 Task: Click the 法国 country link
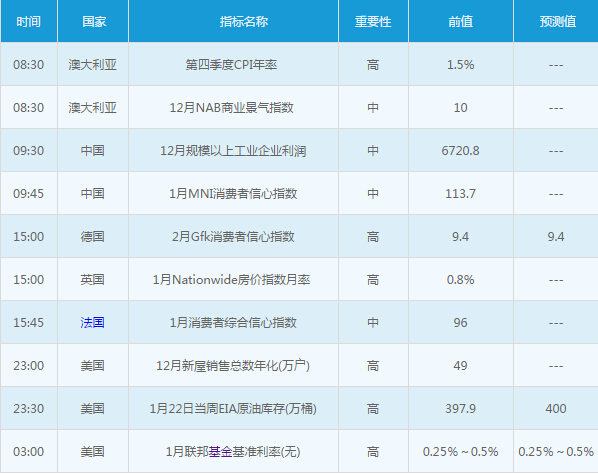tap(92, 323)
